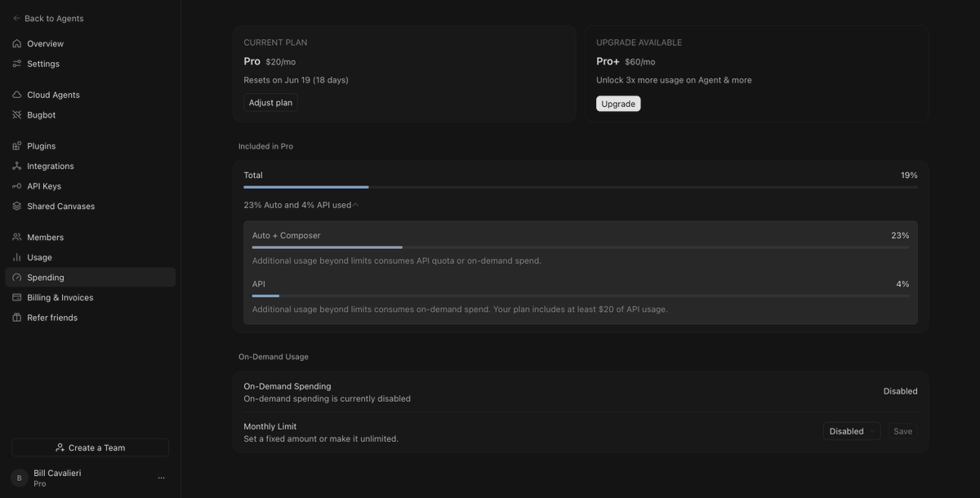
Task: Click the Back to Agents arrow icon
Action: point(16,18)
